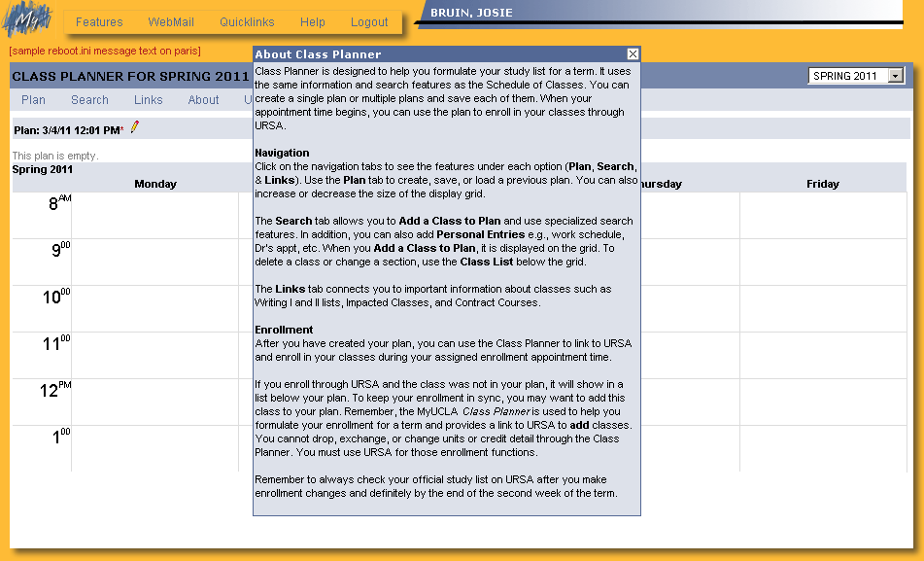
Task: Click the Monday column header
Action: click(155, 184)
